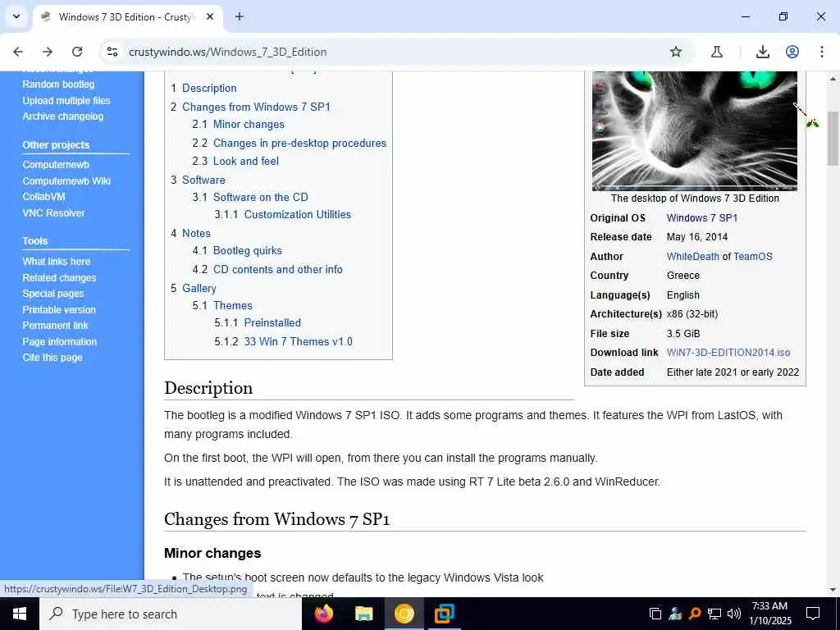Switch to Chrome taskbar icon
The image size is (840, 630).
click(404, 614)
